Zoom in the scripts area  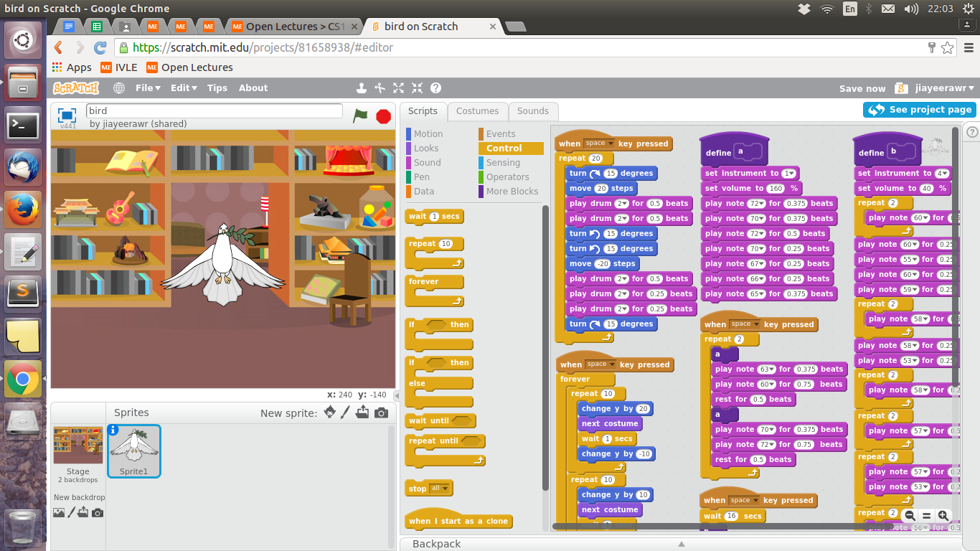[943, 515]
